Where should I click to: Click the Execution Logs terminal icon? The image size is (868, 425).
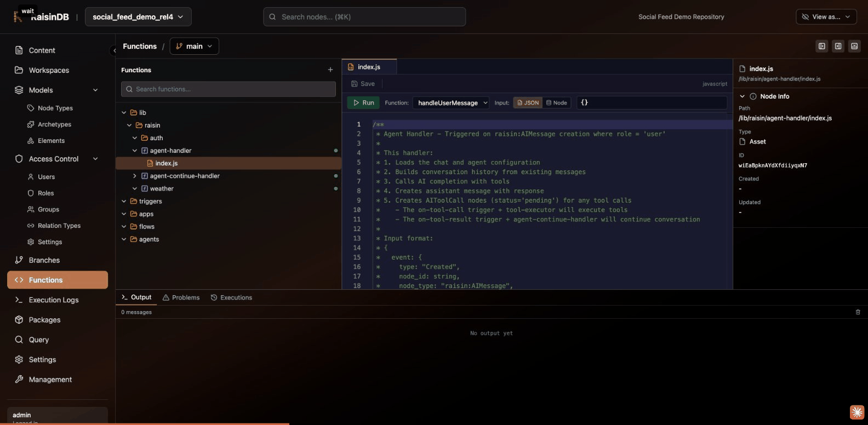point(19,300)
